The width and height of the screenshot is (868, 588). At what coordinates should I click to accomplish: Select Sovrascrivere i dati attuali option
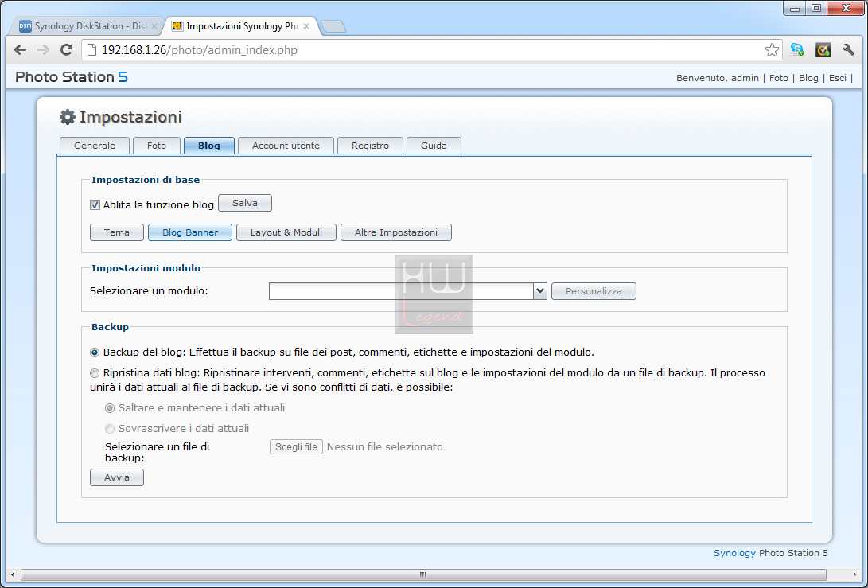point(110,429)
